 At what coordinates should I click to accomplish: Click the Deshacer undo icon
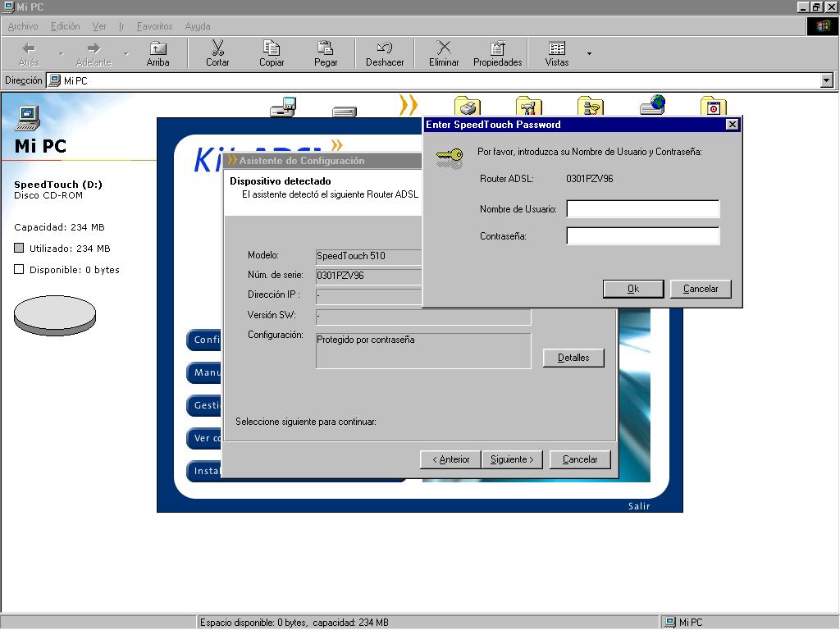[x=385, y=48]
